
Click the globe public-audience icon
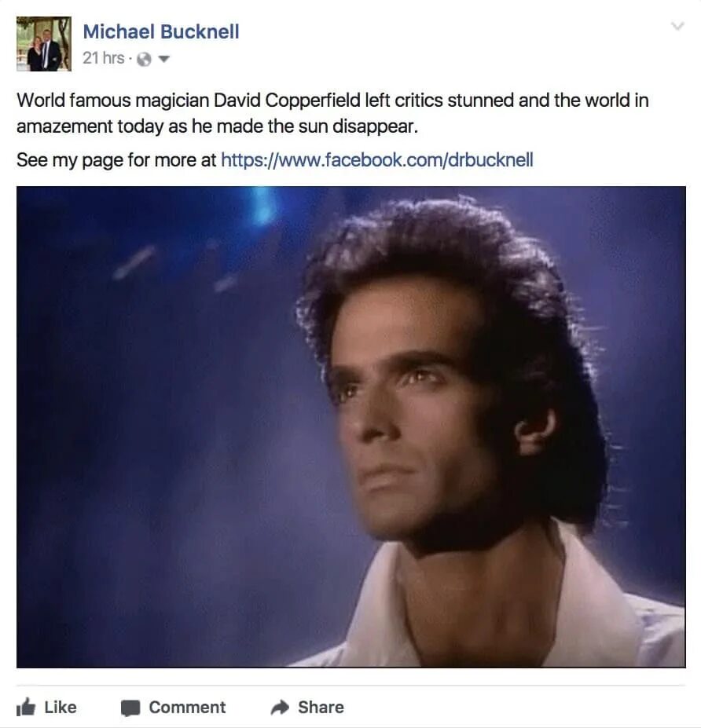coord(145,59)
